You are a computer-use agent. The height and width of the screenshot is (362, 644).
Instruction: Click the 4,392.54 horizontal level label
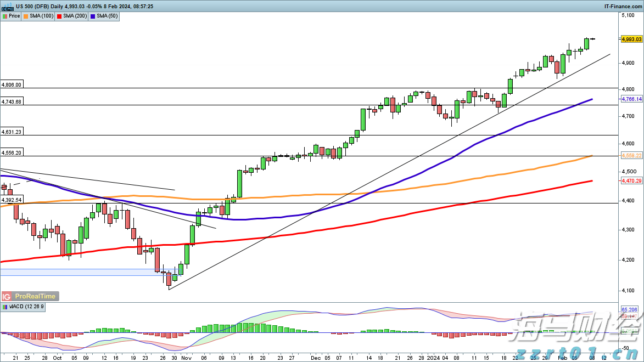tap(12, 200)
